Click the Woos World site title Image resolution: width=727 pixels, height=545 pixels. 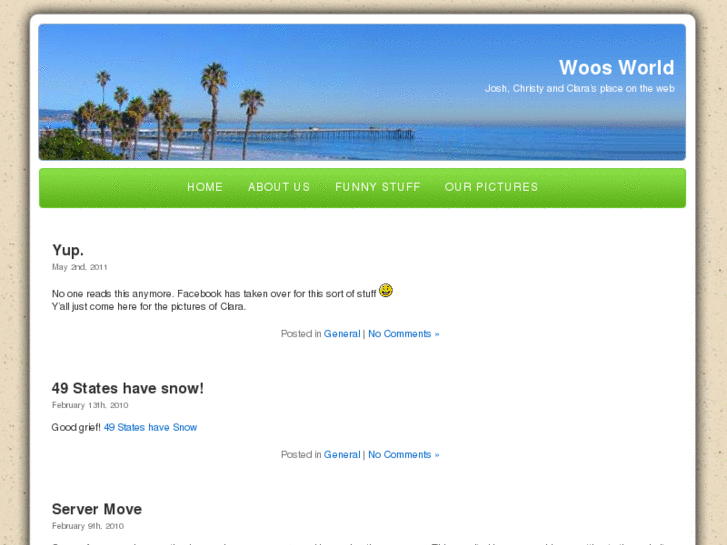(616, 68)
